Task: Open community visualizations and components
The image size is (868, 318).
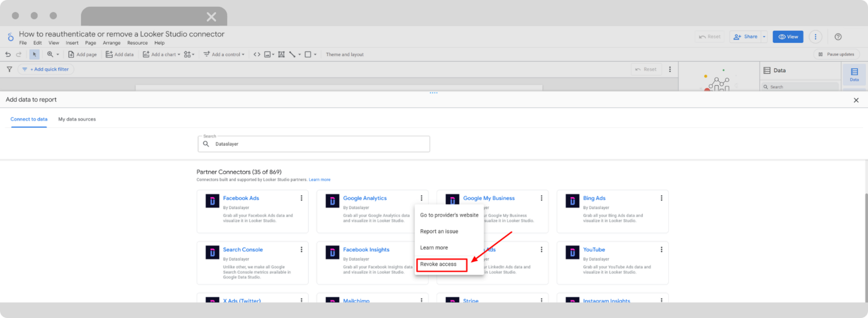Action: (189, 54)
